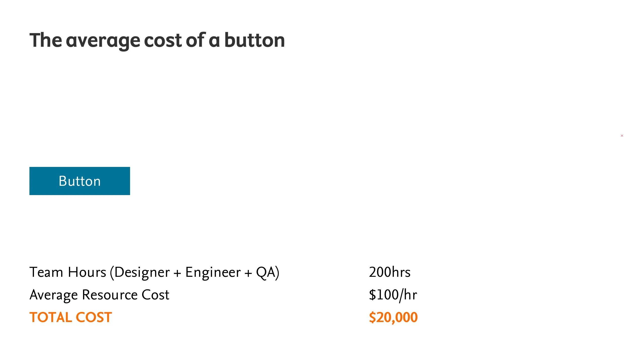644x362 pixels.
Task: Click the tiny red x mark
Action: click(x=622, y=135)
